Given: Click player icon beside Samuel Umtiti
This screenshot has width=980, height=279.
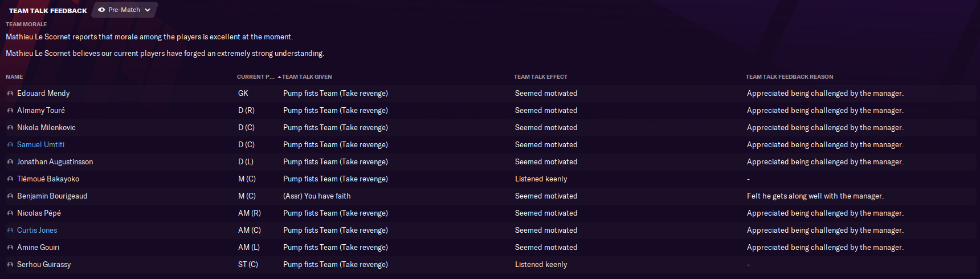Looking at the screenshot, I should 10,145.
